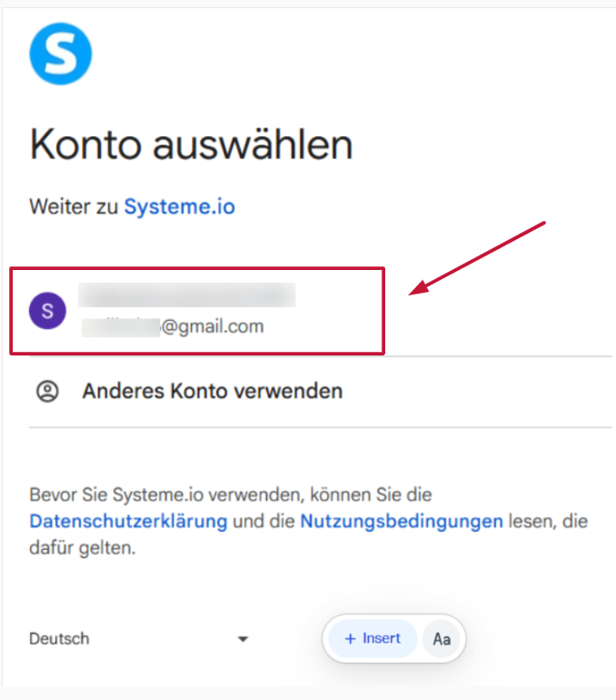Click the red annotation arrow
The image size is (616, 700).
point(477,258)
